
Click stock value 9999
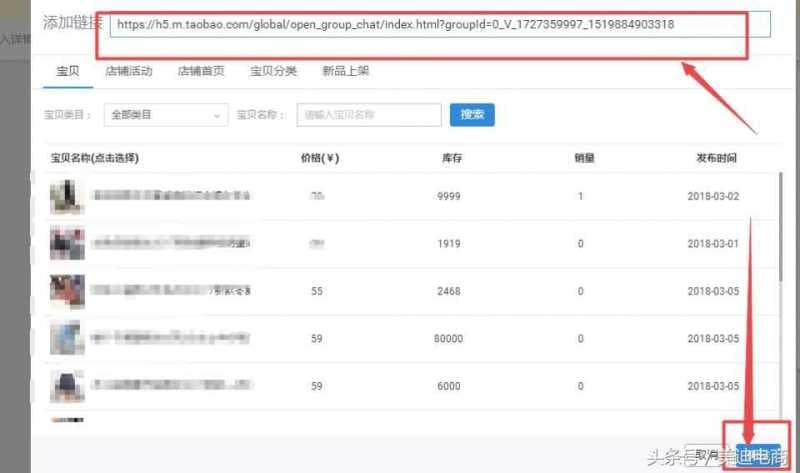[x=449, y=196]
